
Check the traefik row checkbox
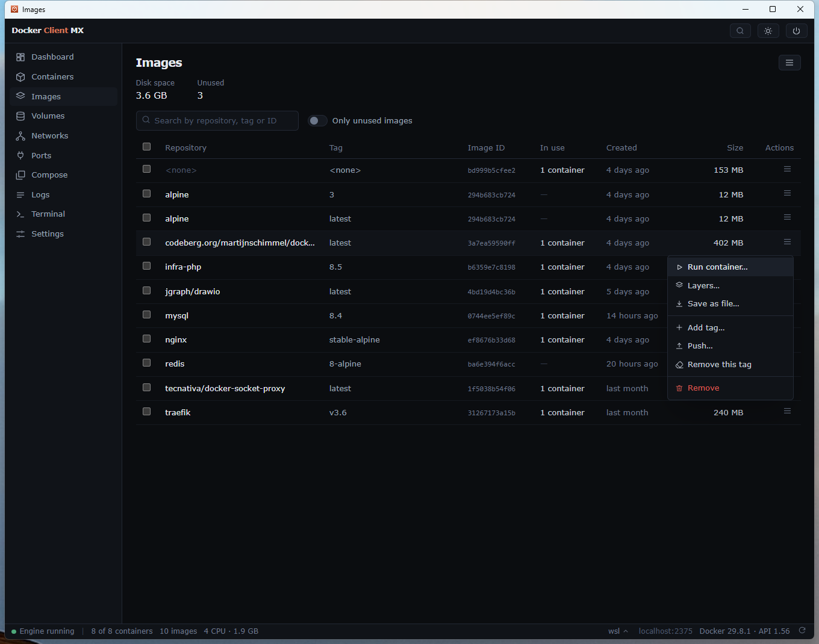coord(146,412)
